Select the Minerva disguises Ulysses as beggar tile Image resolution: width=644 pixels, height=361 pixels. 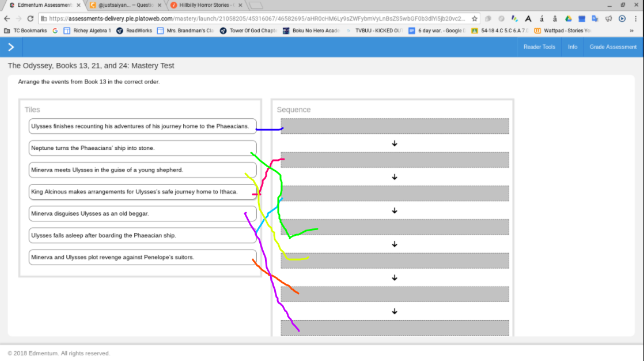point(142,213)
